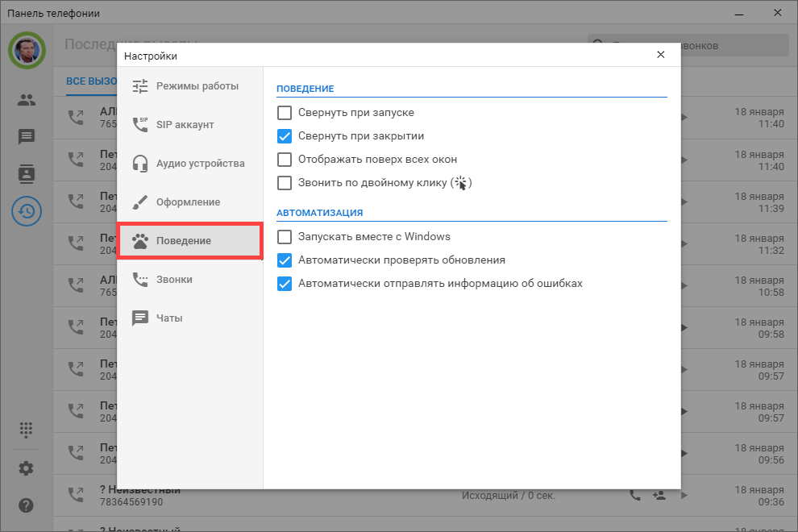
Task: Toggle Звонить по двойному клику checkbox
Action: pyautogui.click(x=285, y=183)
